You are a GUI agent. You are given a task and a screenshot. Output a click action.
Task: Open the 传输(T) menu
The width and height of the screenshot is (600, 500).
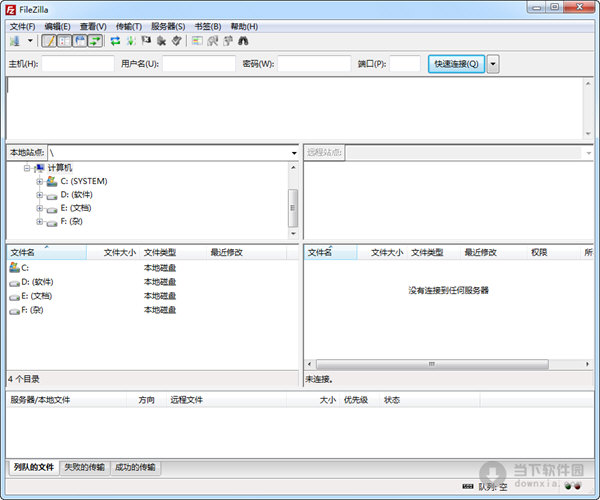tap(129, 26)
